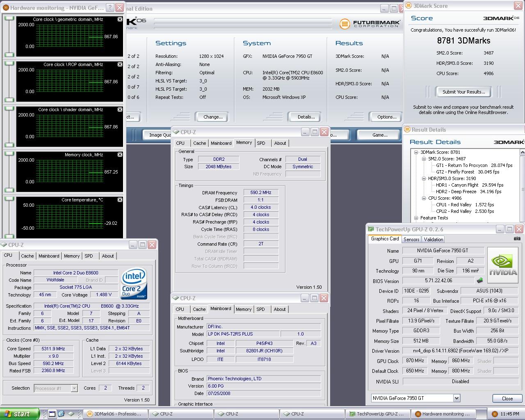Screen dimensions: 525x420
Task: Select GT1 - Return To Proxycon result row
Action: click(474, 165)
